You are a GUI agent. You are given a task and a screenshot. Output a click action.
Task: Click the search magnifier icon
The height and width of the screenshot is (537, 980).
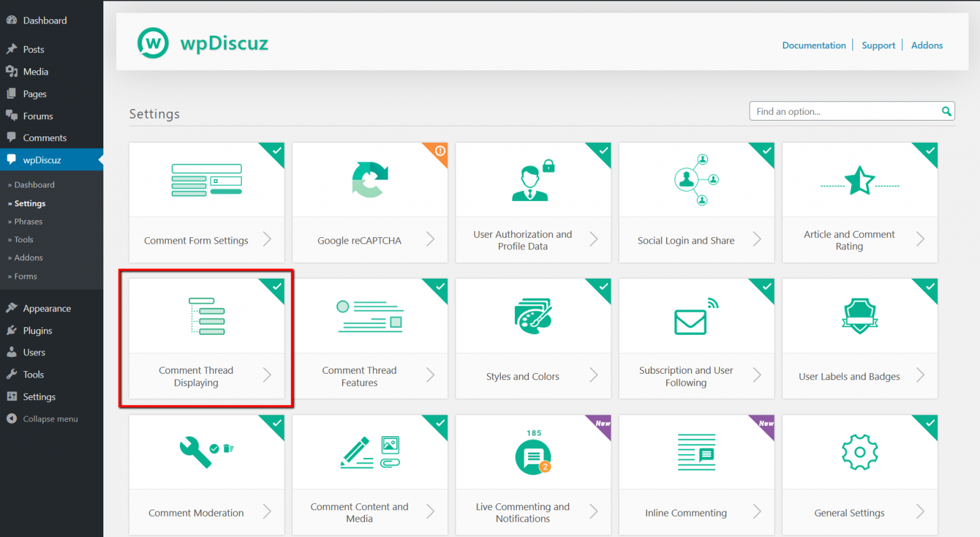coord(947,112)
